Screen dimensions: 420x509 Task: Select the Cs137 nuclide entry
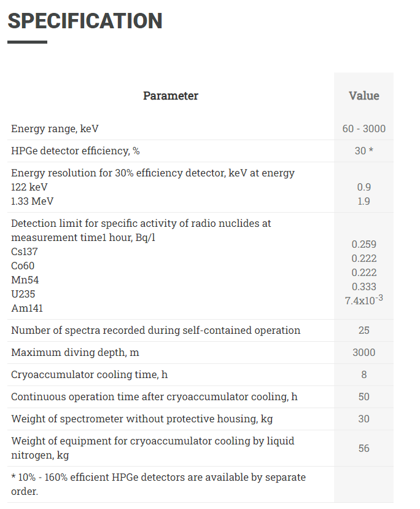25,251
